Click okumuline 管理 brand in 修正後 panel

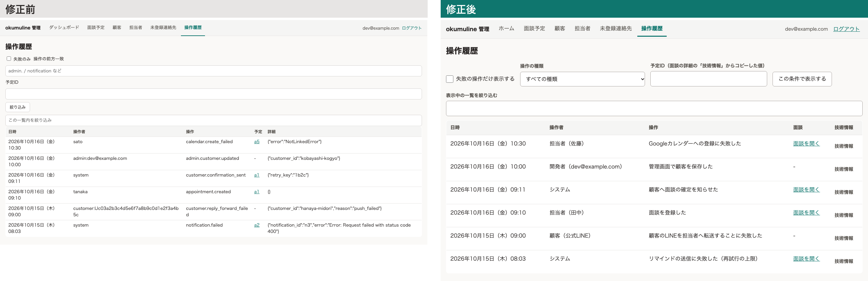(x=467, y=29)
